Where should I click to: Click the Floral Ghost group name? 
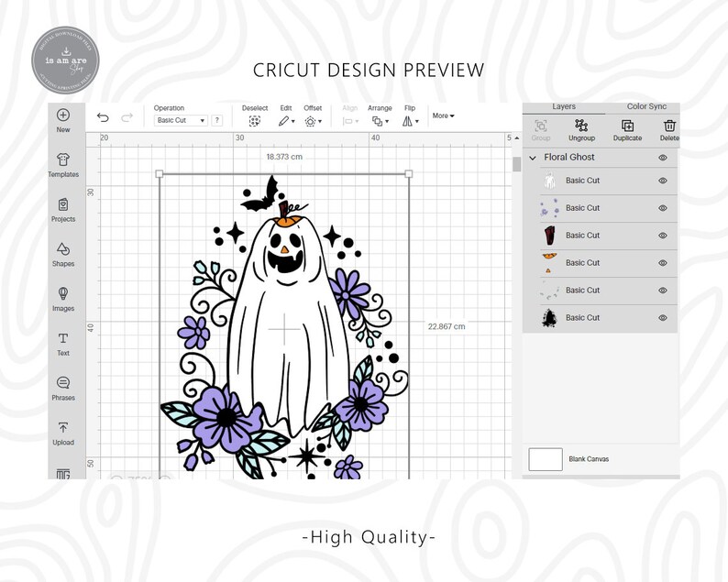[568, 158]
